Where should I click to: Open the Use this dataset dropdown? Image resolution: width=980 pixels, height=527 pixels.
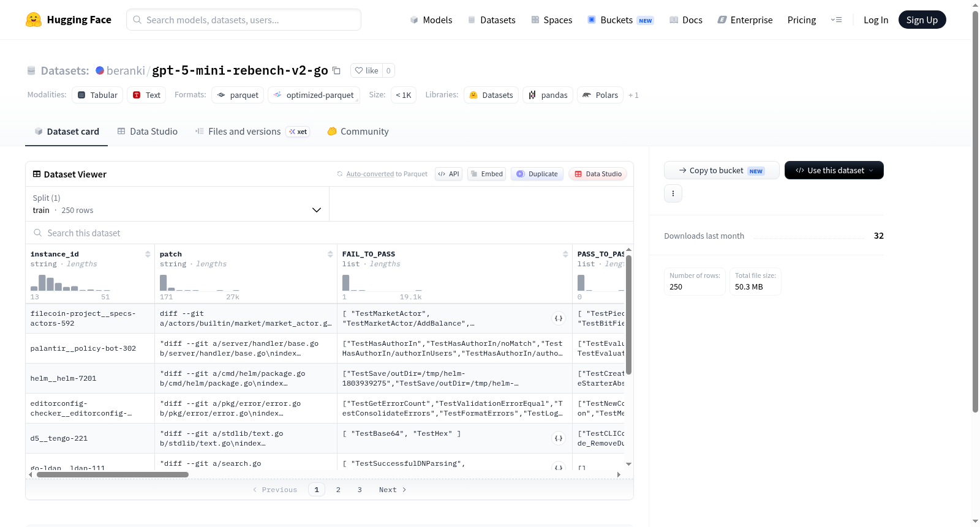[x=834, y=170]
